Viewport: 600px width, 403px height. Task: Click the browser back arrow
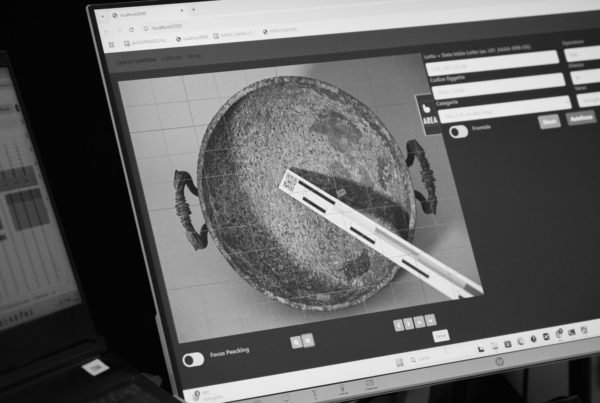pyautogui.click(x=107, y=31)
